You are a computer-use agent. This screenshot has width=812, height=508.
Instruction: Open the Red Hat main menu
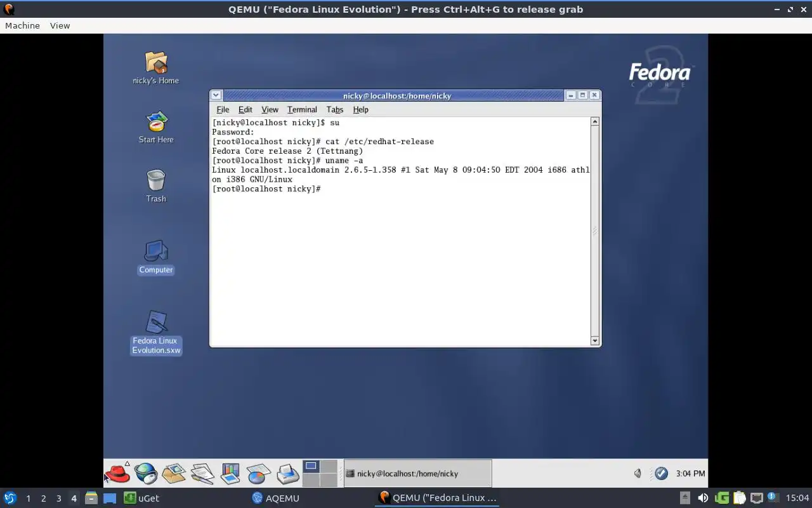tap(118, 473)
